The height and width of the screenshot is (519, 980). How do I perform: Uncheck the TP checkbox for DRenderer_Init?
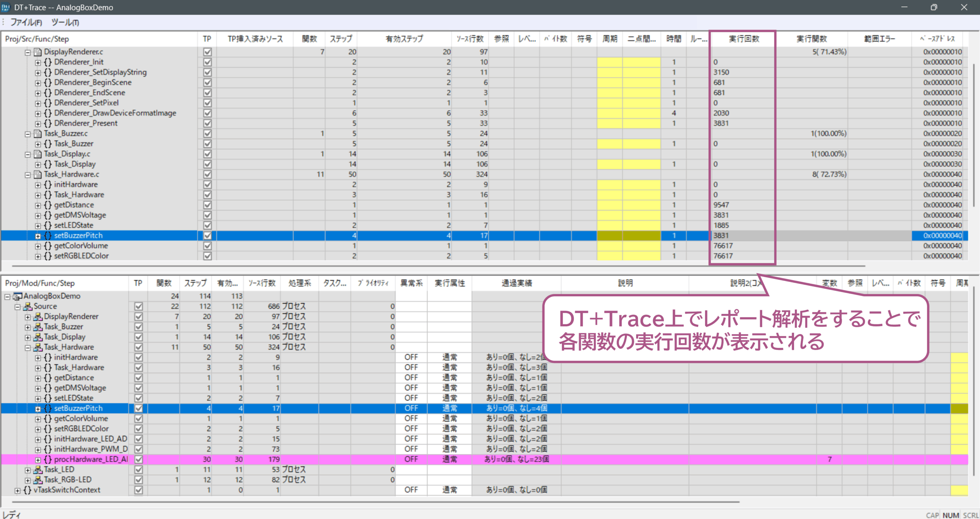pos(207,62)
